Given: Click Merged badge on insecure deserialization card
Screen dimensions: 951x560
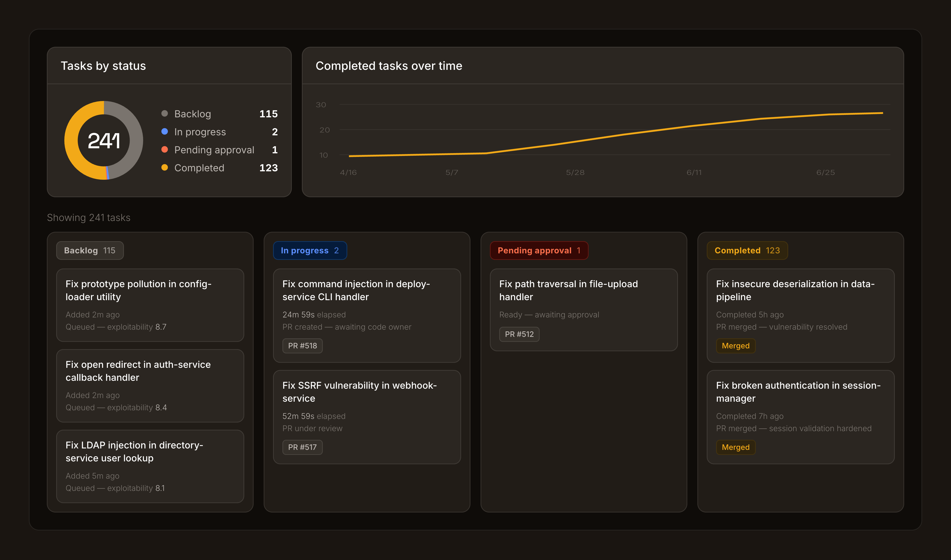Looking at the screenshot, I should click(x=735, y=346).
